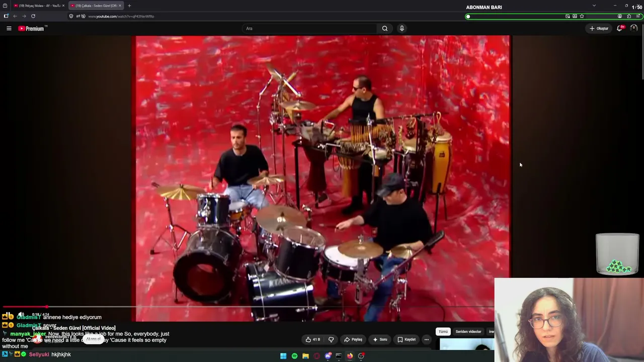Screen dimensions: 644x362
Task: Open more actions three-dot menu
Action: (x=426, y=339)
